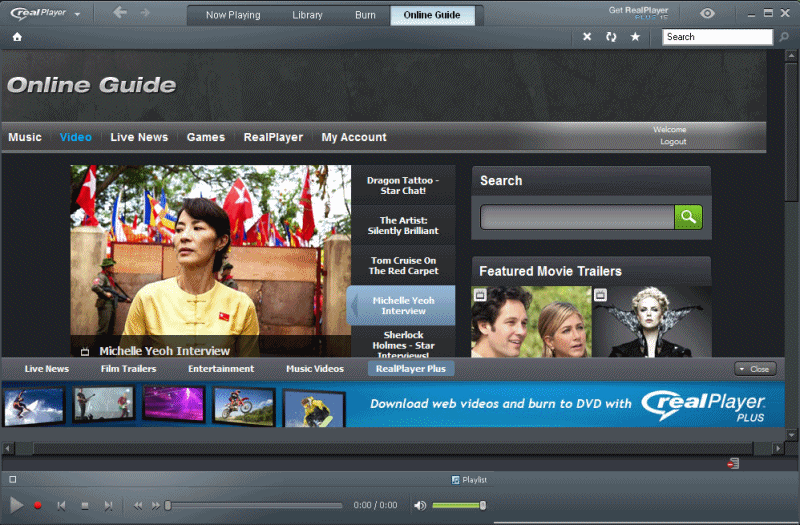
Task: Open the Library tab
Action: pos(307,15)
